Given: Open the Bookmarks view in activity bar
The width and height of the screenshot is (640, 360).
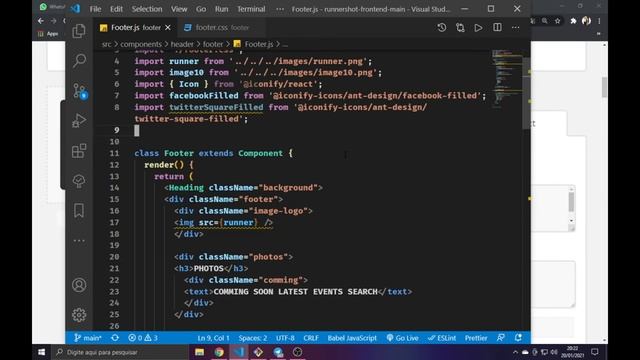Looking at the screenshot, I should coord(79,211).
